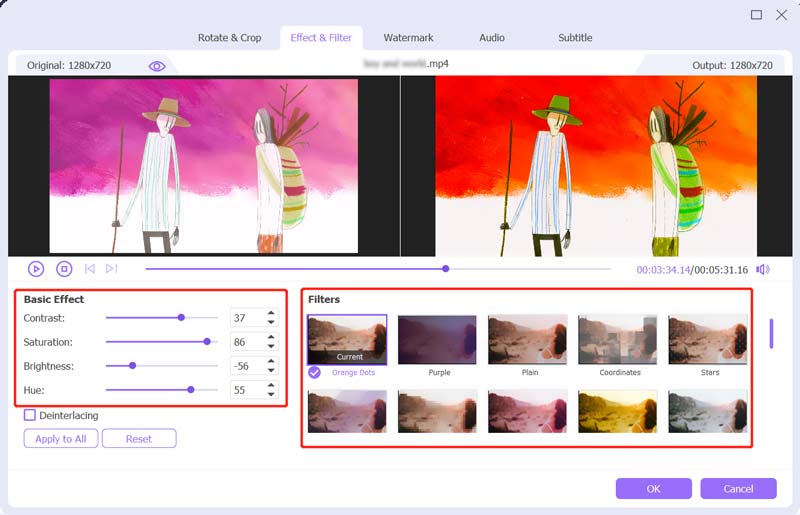Select the Current Orange Dots filter
The image size is (800, 515).
(x=347, y=339)
